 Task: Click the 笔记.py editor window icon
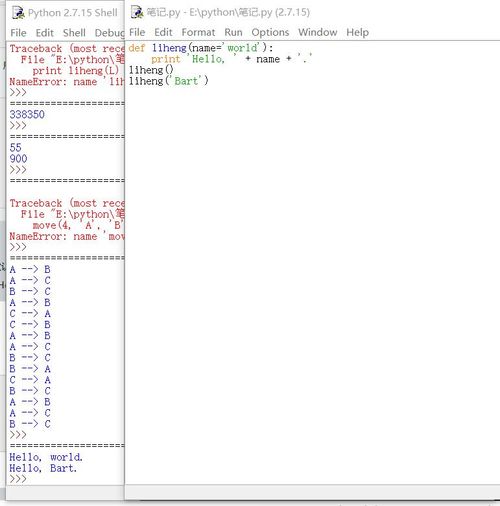pos(137,12)
